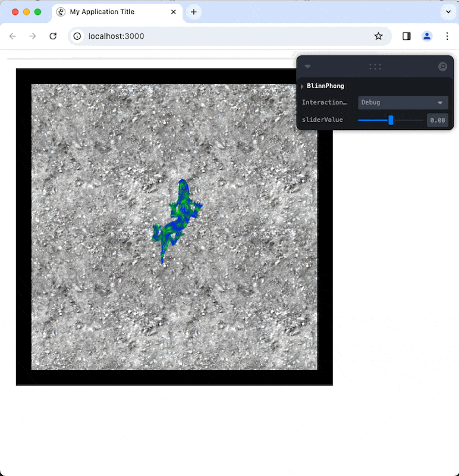Screen dimensions: 459x476
Task: Open the tab search dropdown
Action: coord(448,12)
